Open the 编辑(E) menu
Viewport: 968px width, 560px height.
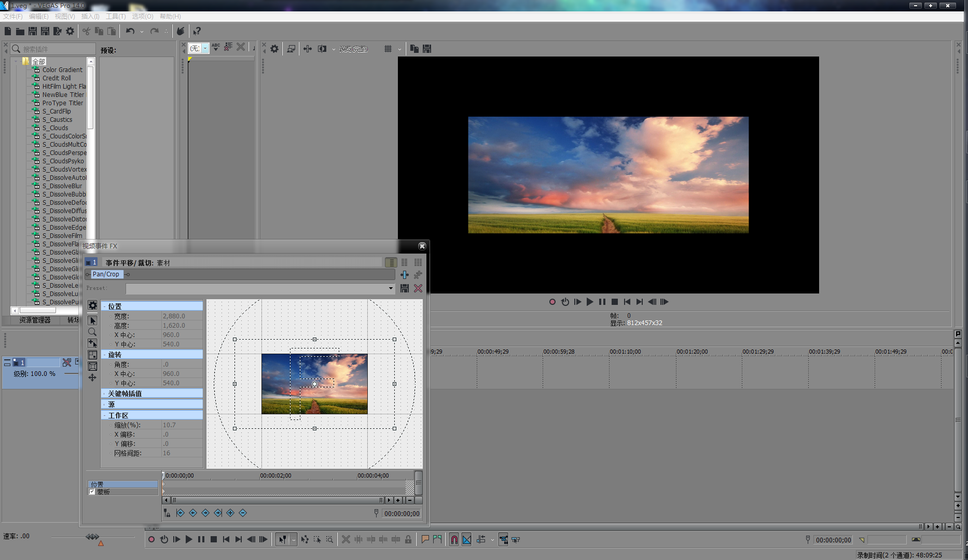point(39,17)
